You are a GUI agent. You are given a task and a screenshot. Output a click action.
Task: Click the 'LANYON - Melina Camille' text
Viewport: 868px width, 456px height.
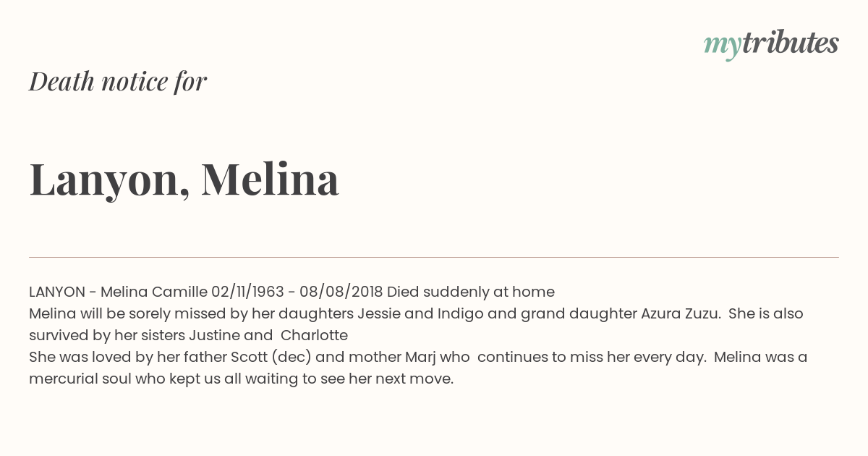click(x=118, y=292)
